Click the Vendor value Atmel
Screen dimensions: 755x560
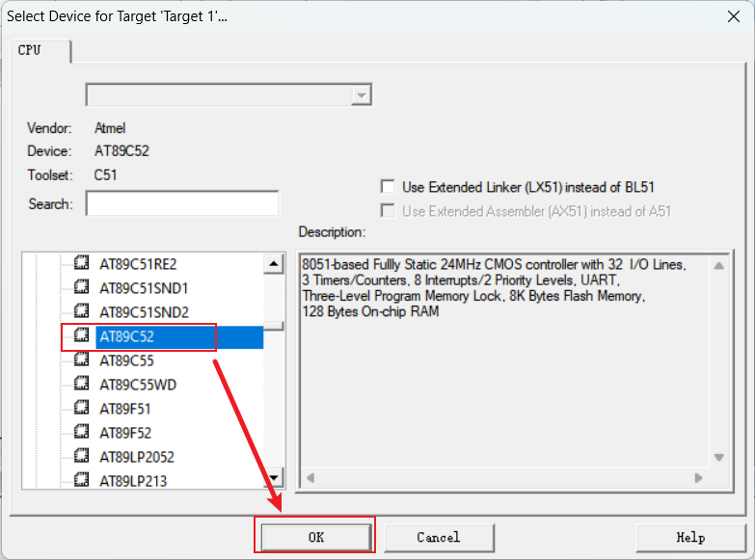[110, 128]
